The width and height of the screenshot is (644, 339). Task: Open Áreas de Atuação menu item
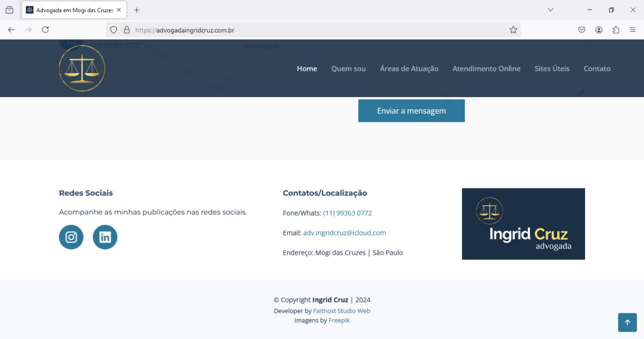(x=409, y=69)
